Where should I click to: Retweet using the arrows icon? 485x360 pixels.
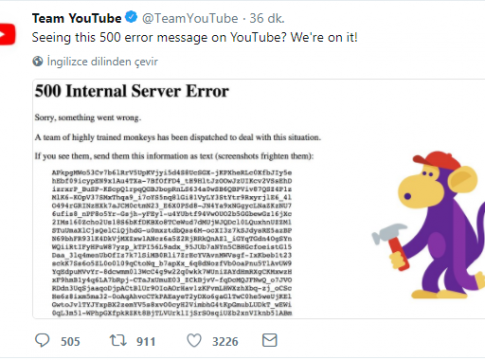(118, 341)
